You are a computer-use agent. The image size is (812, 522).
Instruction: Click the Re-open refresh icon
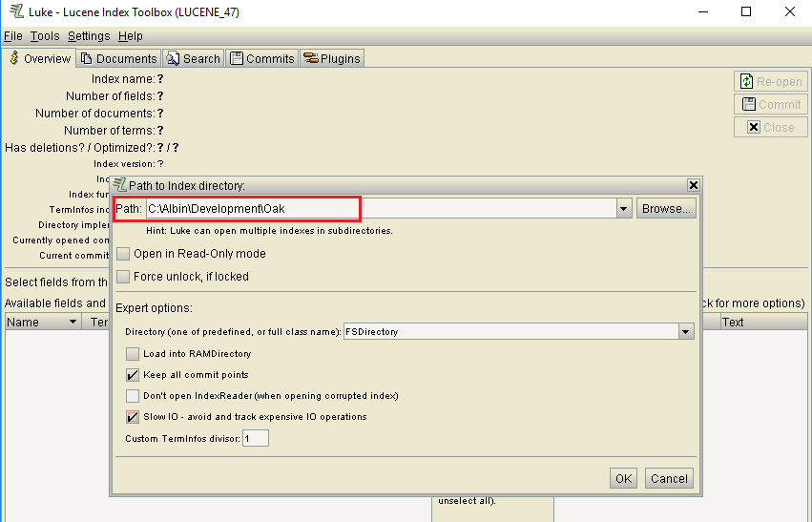click(x=746, y=81)
